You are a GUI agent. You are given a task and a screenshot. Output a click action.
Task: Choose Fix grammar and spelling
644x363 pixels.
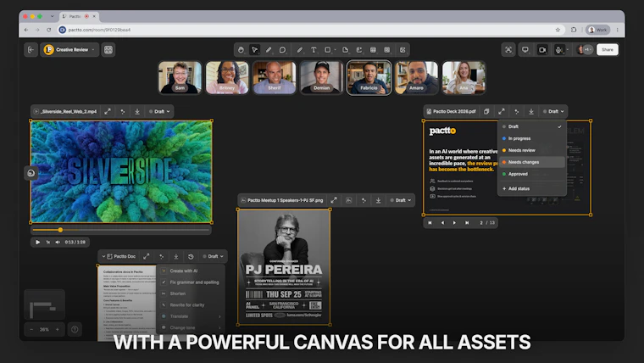(x=191, y=282)
